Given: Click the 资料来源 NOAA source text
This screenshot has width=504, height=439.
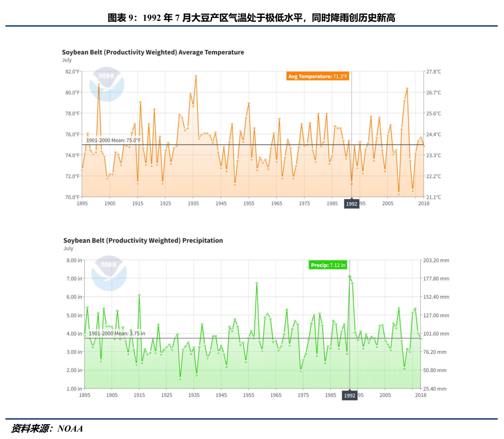Looking at the screenshot, I should point(47,429).
